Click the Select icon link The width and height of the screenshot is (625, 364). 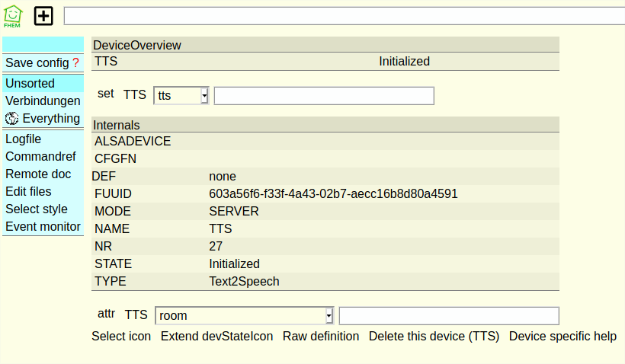121,337
